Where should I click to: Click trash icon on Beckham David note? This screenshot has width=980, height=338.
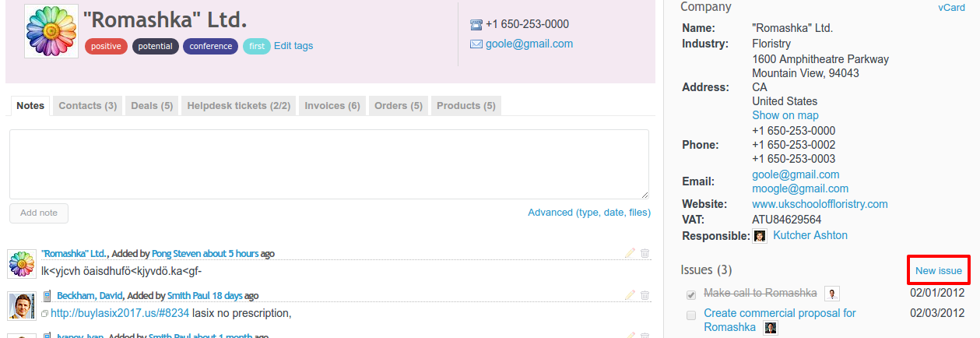tap(645, 295)
